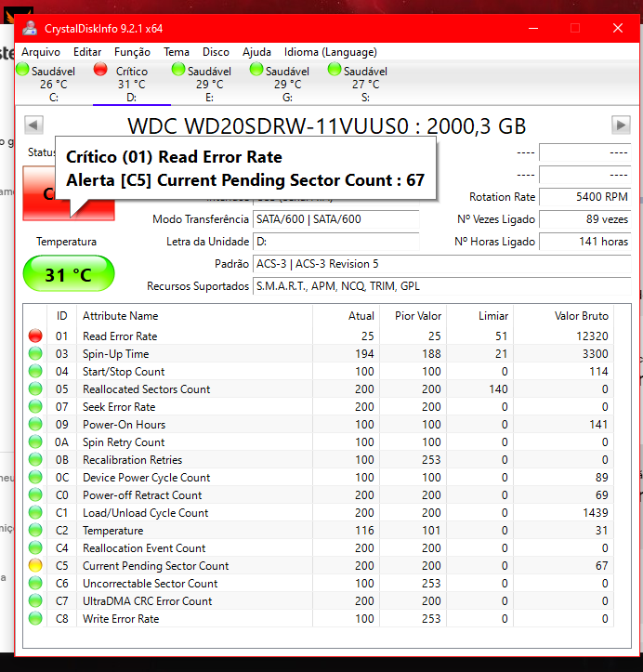The image size is (643, 672).
Task: Select drive G: Saudável 29 °C tab
Action: (287, 84)
